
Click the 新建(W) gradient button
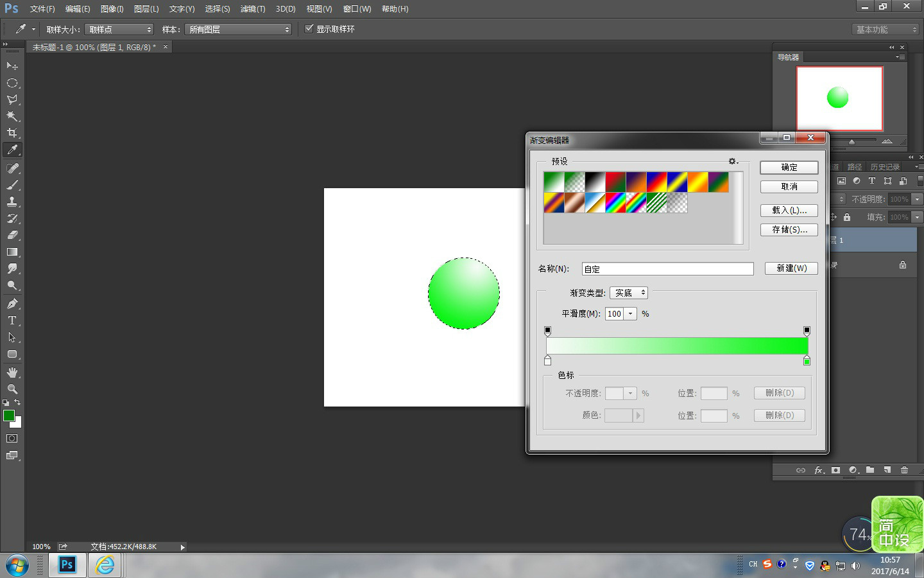click(x=791, y=268)
